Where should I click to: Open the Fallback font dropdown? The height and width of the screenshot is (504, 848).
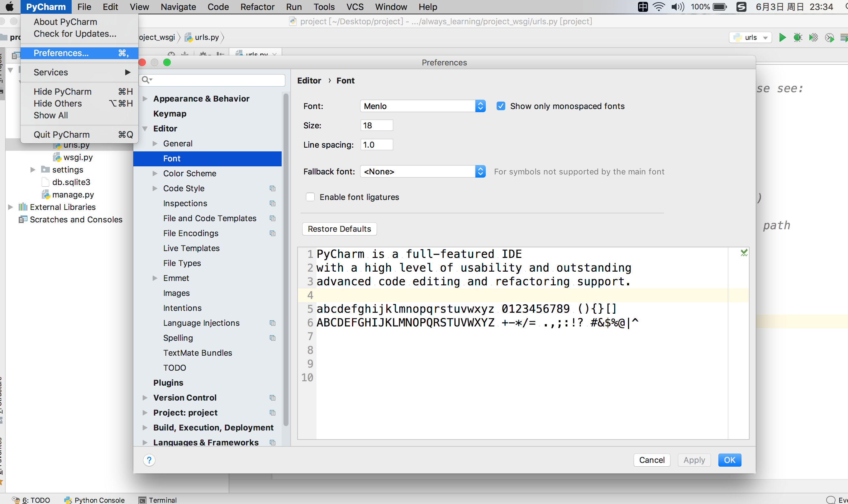422,172
